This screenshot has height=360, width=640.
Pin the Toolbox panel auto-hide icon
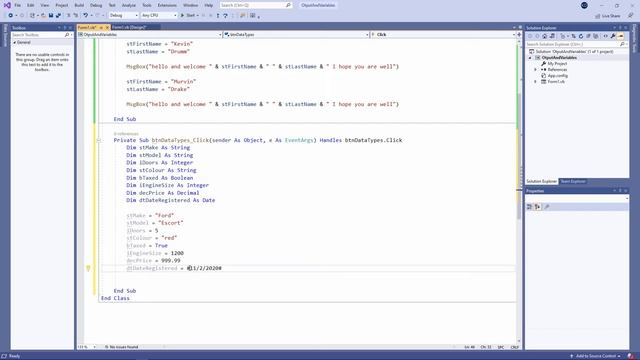coord(64,28)
